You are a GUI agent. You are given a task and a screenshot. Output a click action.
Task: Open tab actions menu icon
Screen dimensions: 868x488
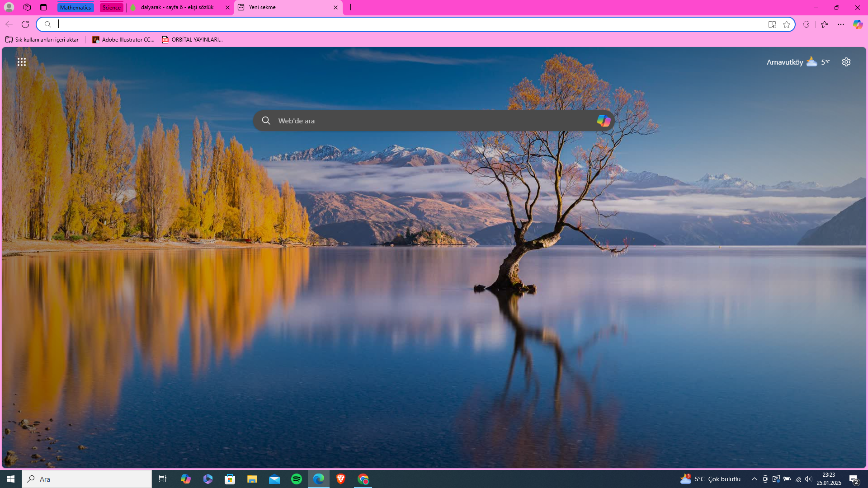(x=43, y=7)
